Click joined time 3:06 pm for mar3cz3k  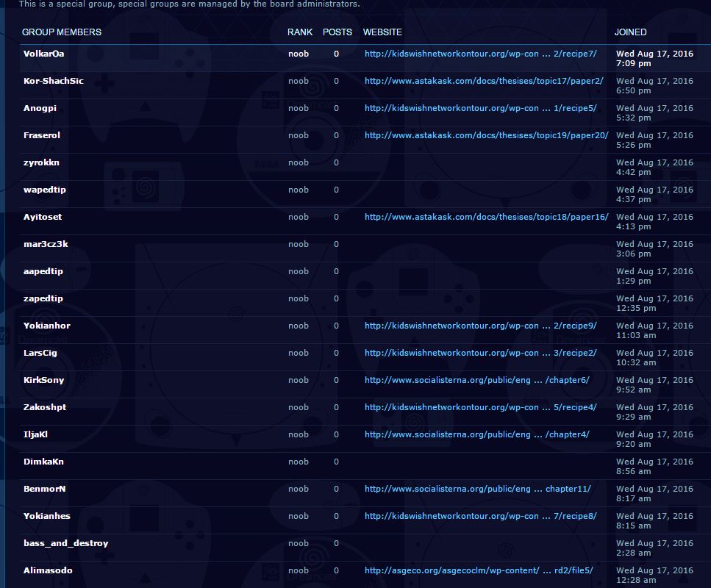(x=654, y=249)
